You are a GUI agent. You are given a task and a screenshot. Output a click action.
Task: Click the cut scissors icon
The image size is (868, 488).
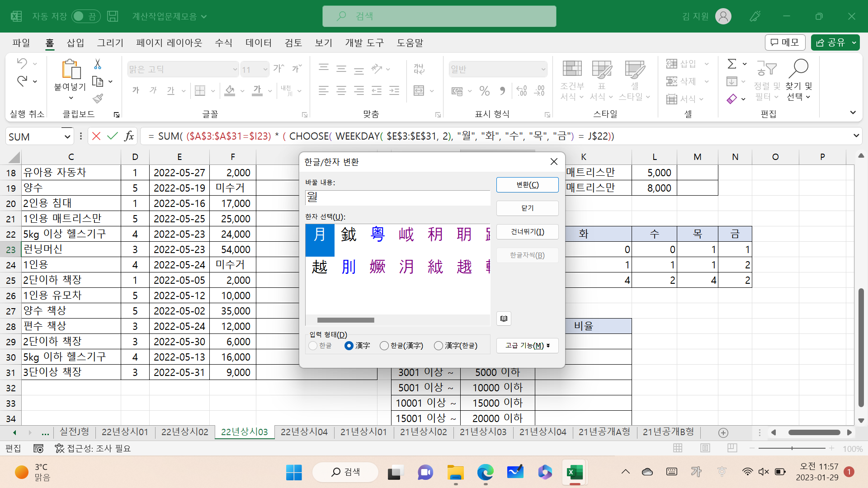pos(98,64)
